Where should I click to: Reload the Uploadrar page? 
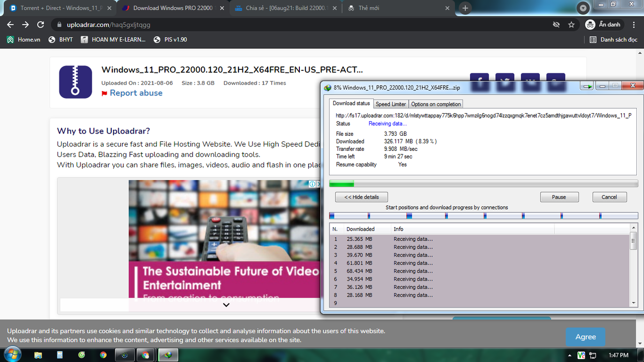click(x=41, y=25)
